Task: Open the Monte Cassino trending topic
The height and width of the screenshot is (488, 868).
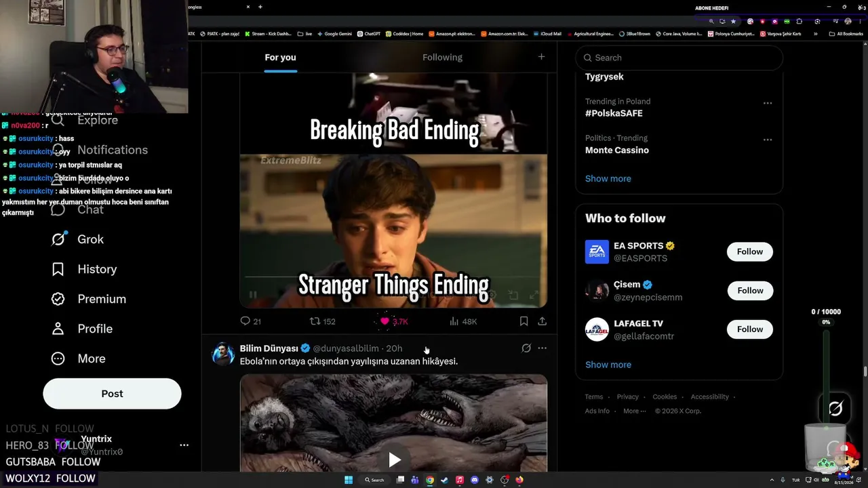Action: (x=617, y=150)
